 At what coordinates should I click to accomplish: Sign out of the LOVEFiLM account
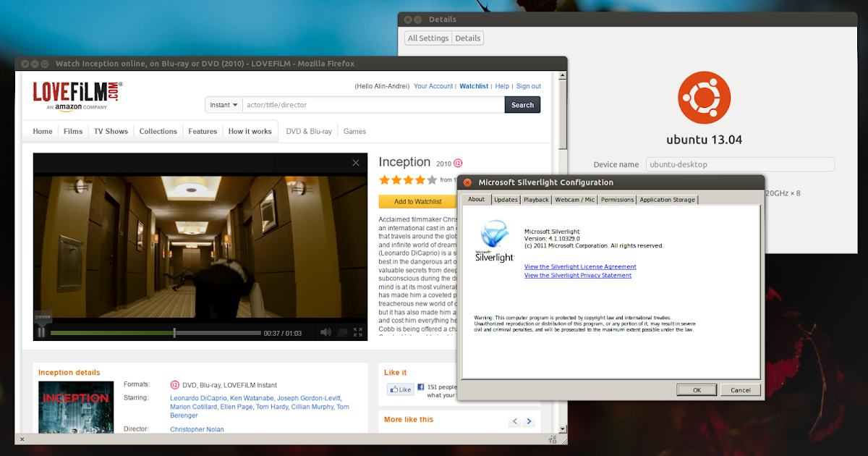tap(528, 85)
